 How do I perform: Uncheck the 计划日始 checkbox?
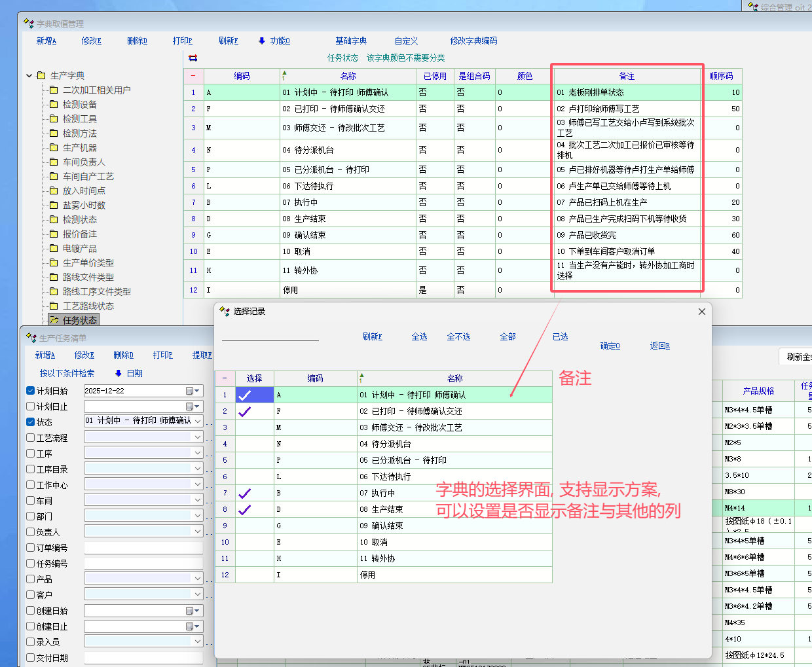click(x=31, y=391)
